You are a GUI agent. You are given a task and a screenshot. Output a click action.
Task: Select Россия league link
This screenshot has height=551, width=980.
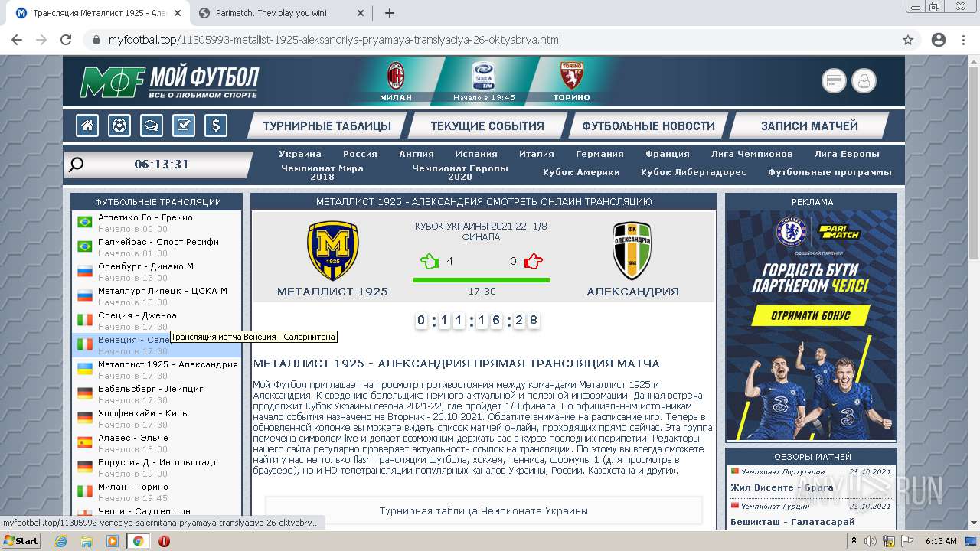[360, 154]
